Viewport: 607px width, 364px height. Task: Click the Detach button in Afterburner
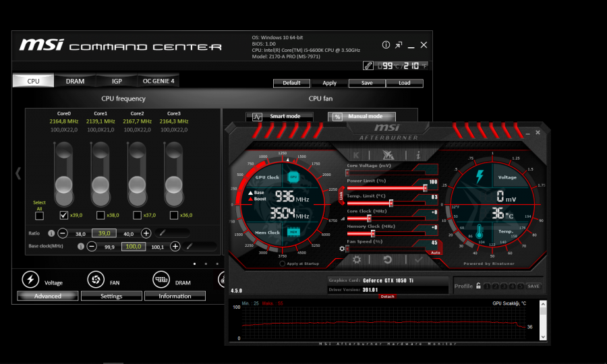tap(388, 297)
